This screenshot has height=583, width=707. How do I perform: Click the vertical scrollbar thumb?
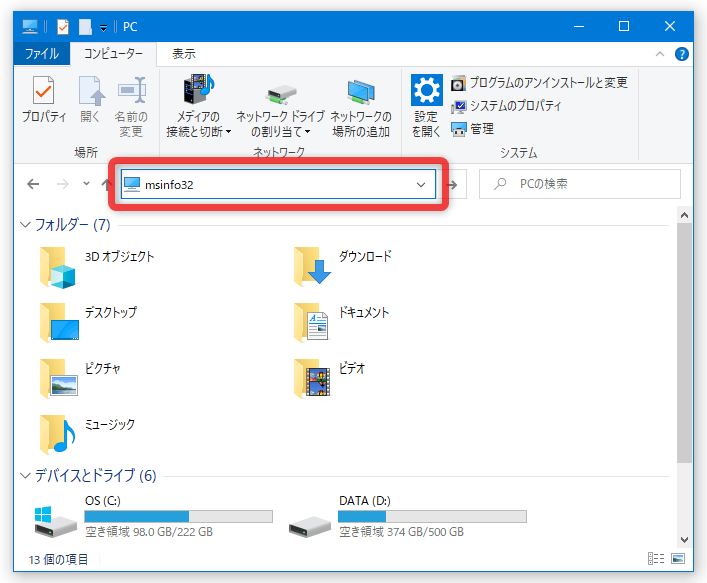684,343
